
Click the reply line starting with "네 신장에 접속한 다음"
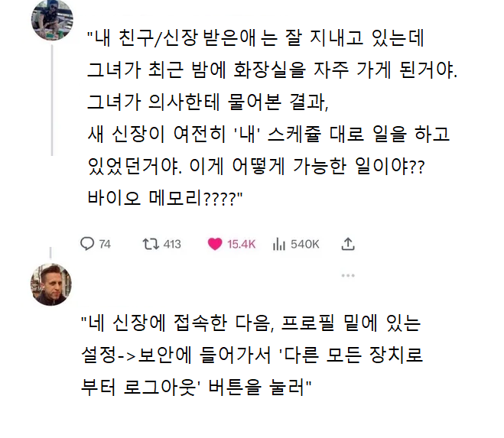coord(251,324)
